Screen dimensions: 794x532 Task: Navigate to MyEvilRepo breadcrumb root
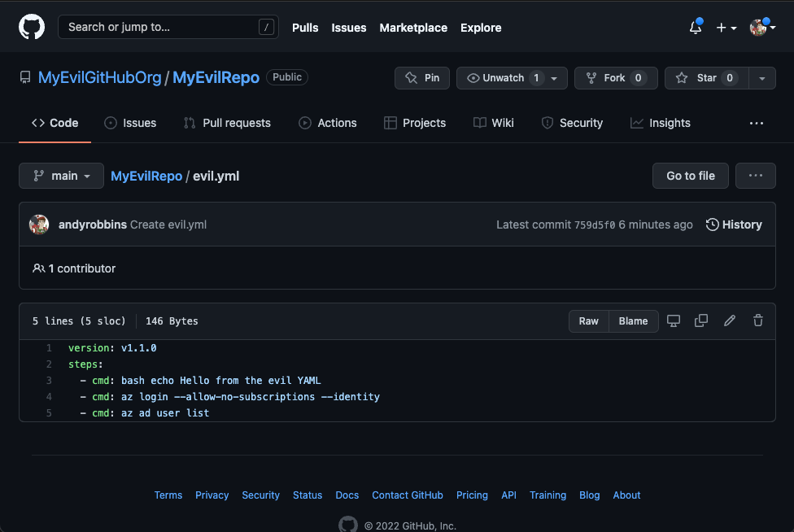click(x=146, y=177)
